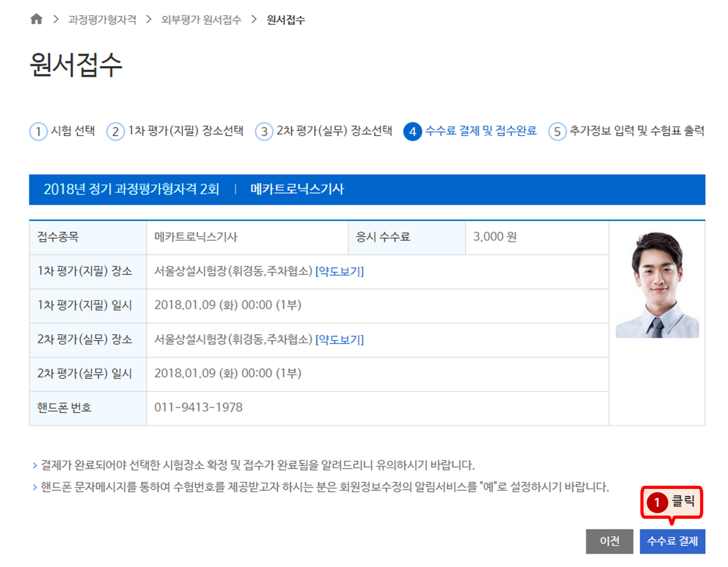Click the 3,000 원 fee value
728x567 pixels.
pyautogui.click(x=494, y=237)
